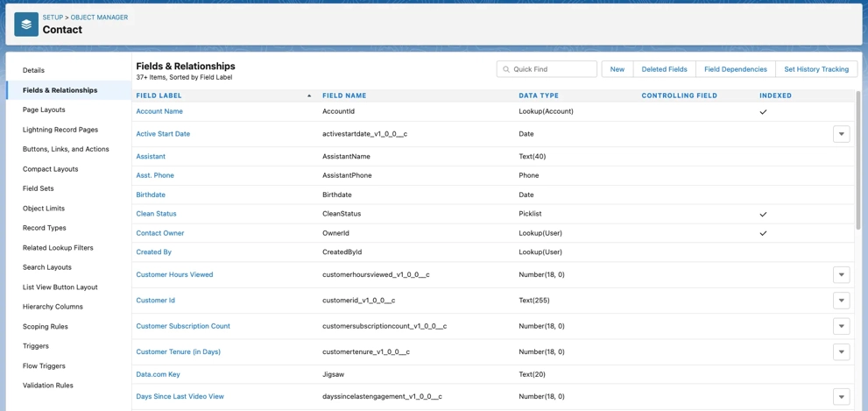Open Customer Hours Viewed row dropdown
Viewport: 868px width, 411px height.
(x=841, y=275)
